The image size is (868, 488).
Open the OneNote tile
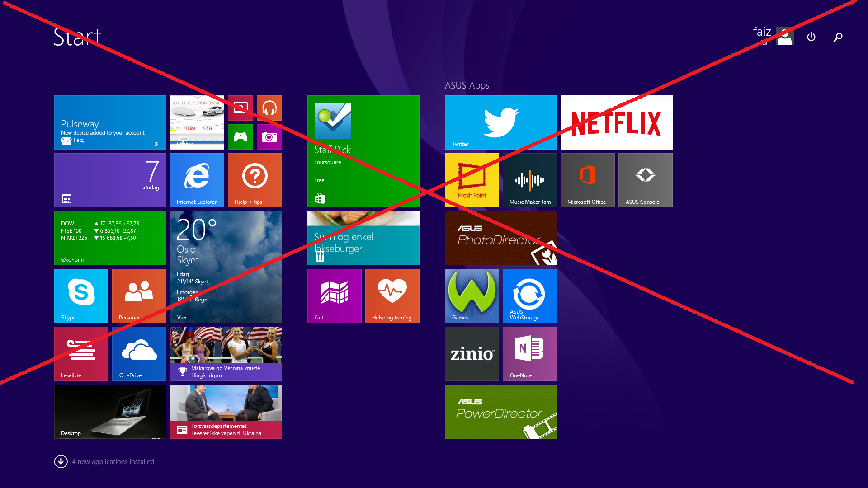[530, 354]
